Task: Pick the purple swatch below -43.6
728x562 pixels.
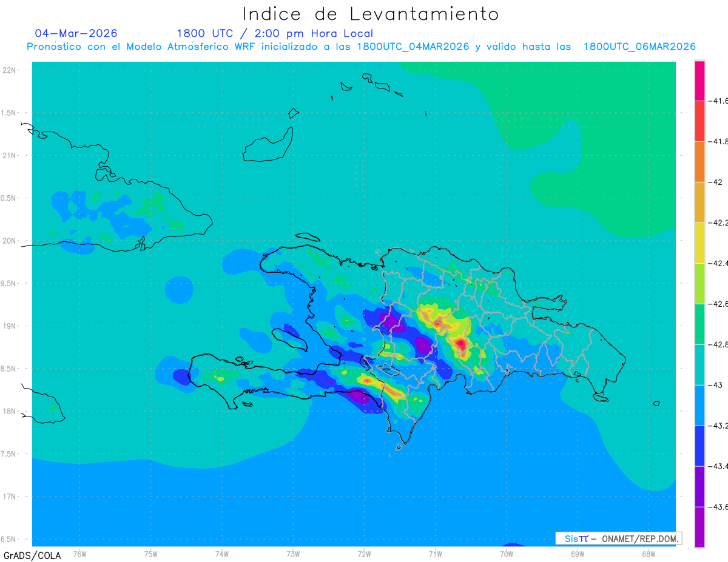Action: (x=699, y=527)
